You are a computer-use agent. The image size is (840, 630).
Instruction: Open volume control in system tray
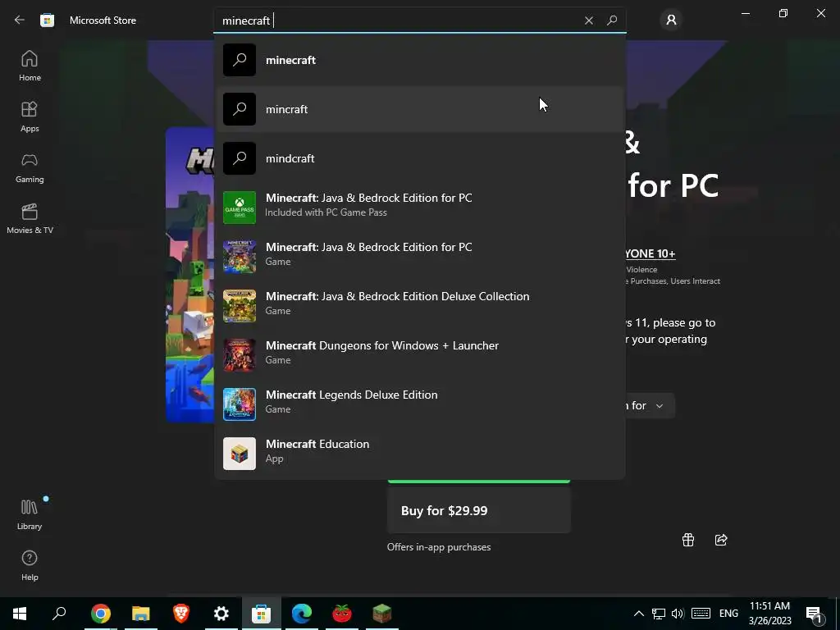coord(678,614)
